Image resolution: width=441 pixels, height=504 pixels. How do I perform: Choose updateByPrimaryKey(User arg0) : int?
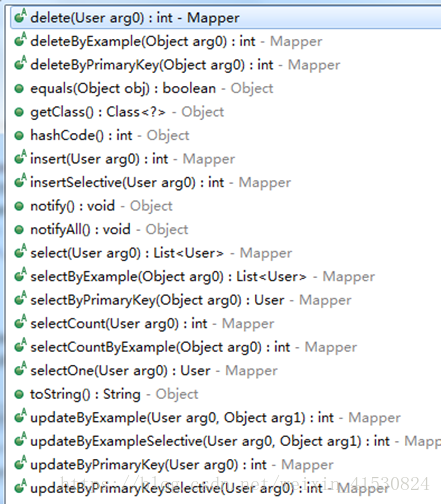click(174, 465)
